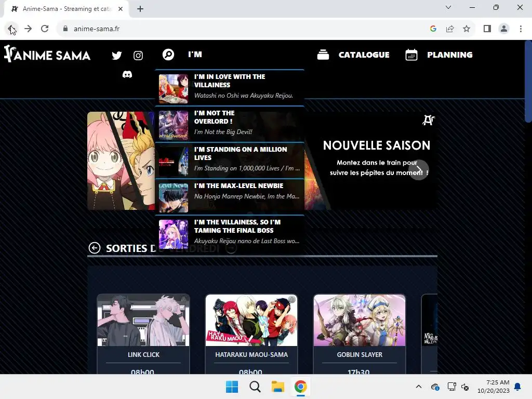Click the page vertical scrollbar
The image size is (532, 399).
pyautogui.click(x=528, y=82)
